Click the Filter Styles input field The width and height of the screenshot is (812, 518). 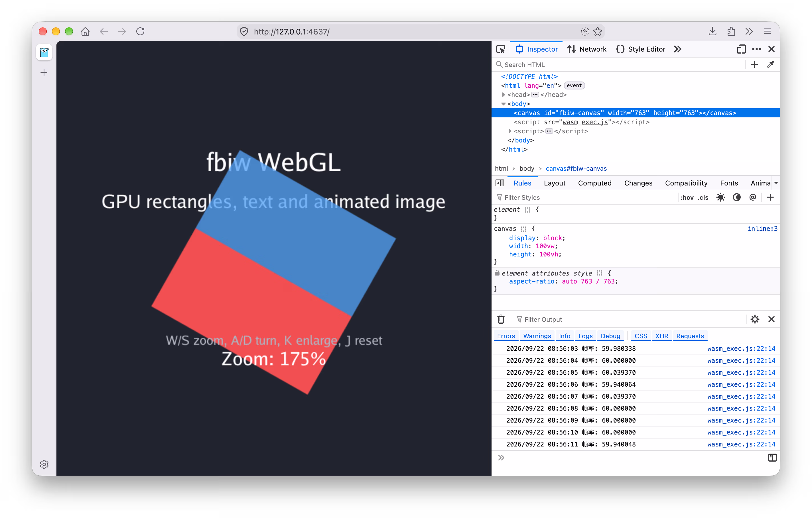587,197
